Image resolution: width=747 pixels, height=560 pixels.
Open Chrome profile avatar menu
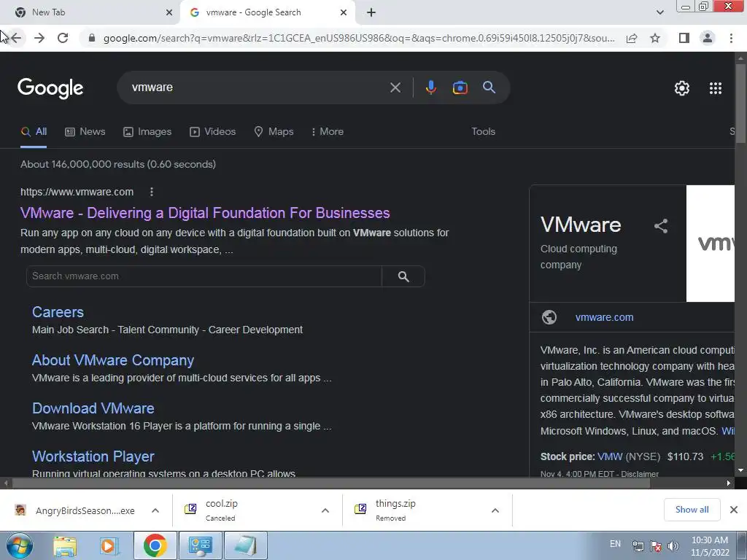point(708,38)
